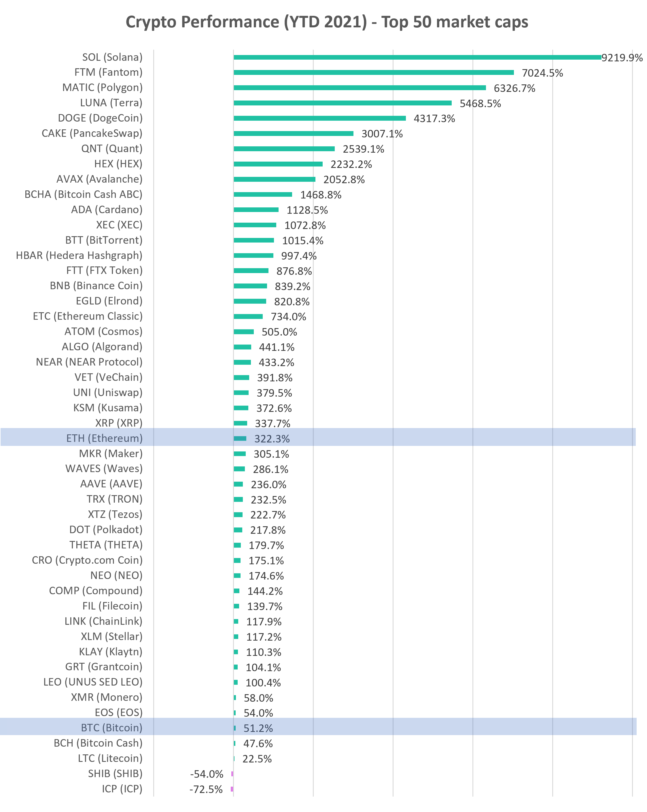Click the 'LEO (UNUS SED LEO)' label

coord(93,682)
